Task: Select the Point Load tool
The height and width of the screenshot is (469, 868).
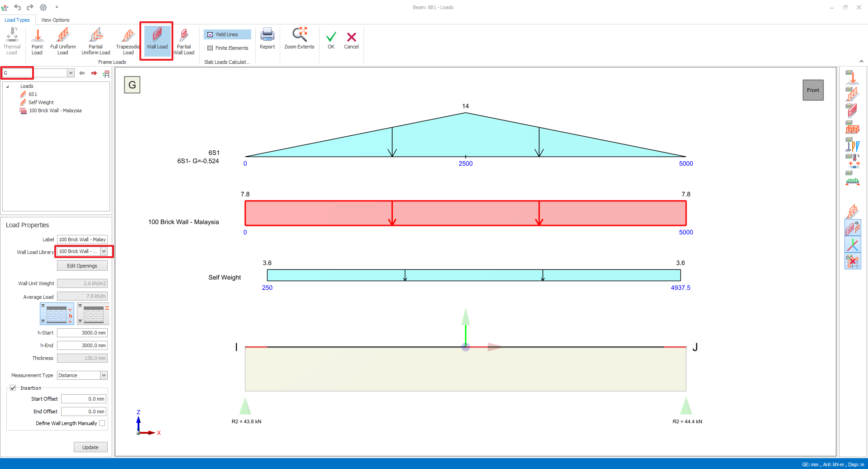Action: [37, 41]
